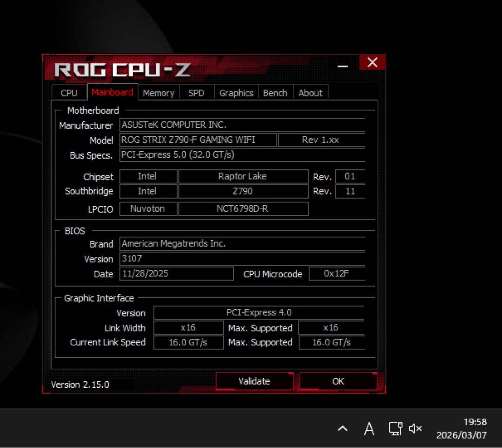Click the Rev 1.xx field
The height and width of the screenshot is (448, 502).
click(x=322, y=140)
